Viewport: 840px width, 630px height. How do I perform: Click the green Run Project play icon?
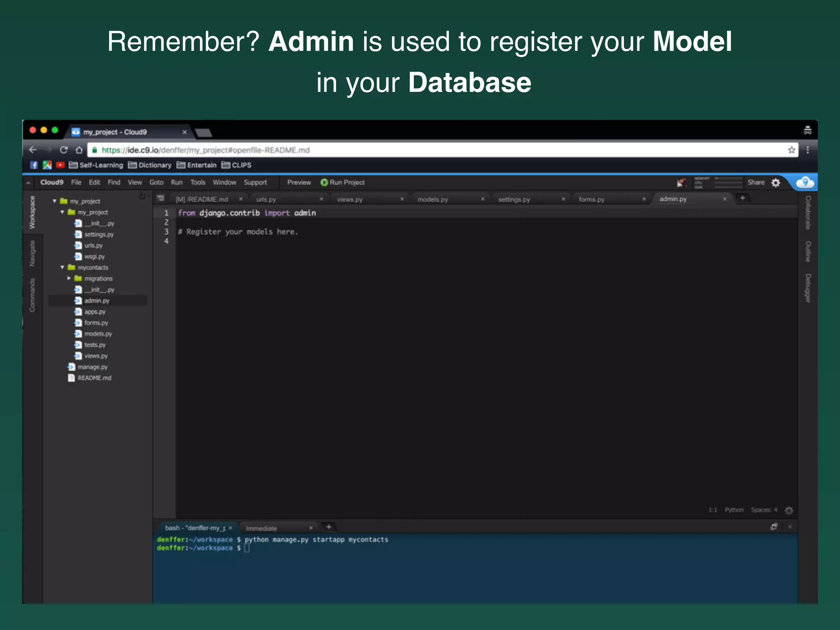coord(324,183)
